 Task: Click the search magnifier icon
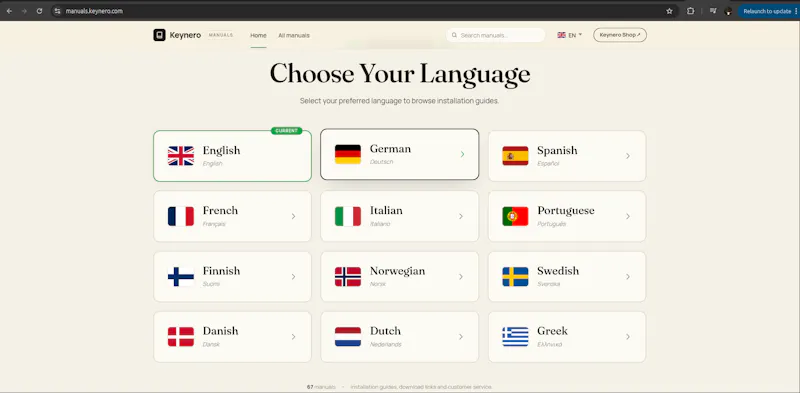point(454,35)
